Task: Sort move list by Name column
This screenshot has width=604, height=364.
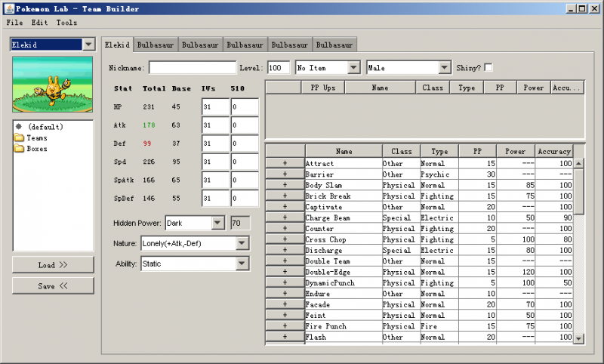Action: pyautogui.click(x=344, y=151)
